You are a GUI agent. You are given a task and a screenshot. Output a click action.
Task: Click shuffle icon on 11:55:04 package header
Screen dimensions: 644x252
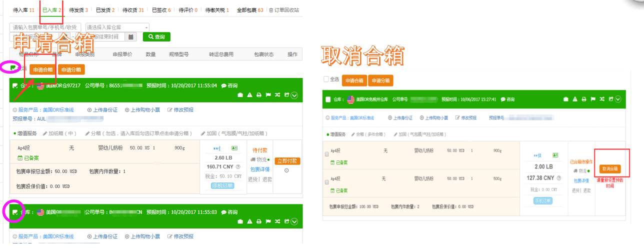click(277, 95)
